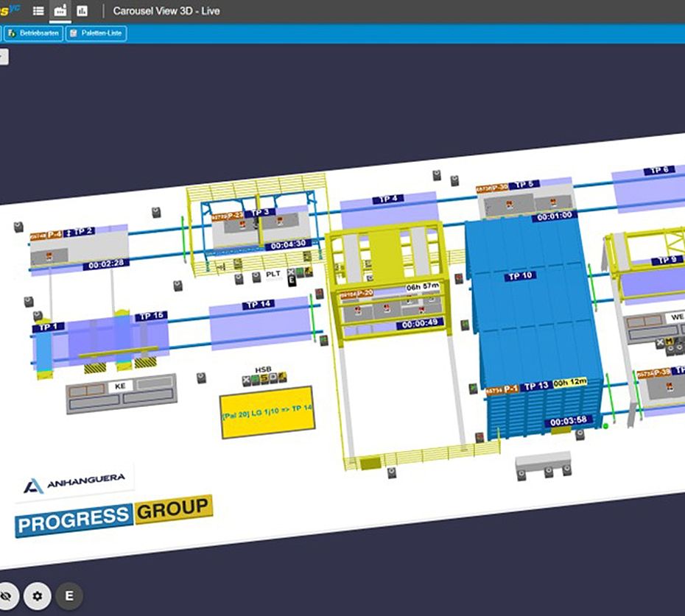Open the gear settings button
The height and width of the screenshot is (616, 685).
(x=38, y=596)
